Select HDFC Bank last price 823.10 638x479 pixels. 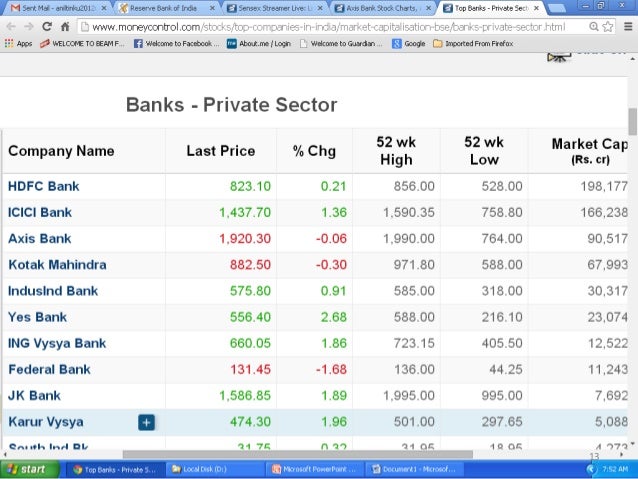[250, 186]
